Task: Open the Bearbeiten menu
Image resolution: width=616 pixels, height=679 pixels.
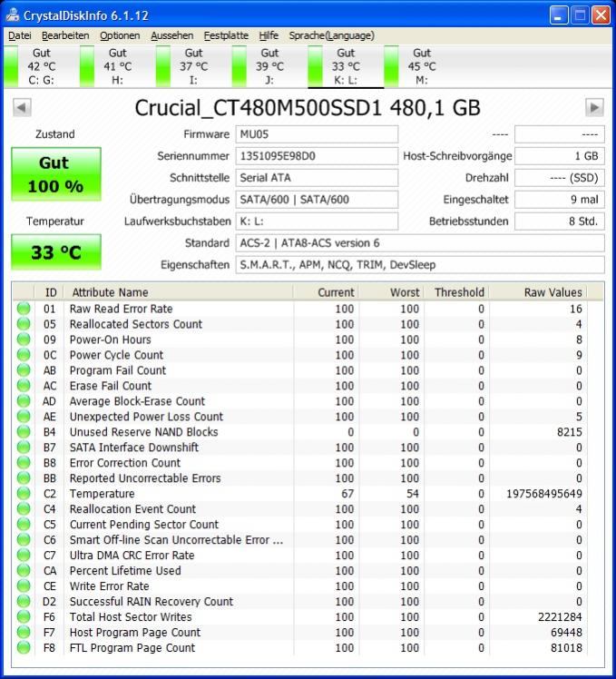Action: pyautogui.click(x=65, y=35)
